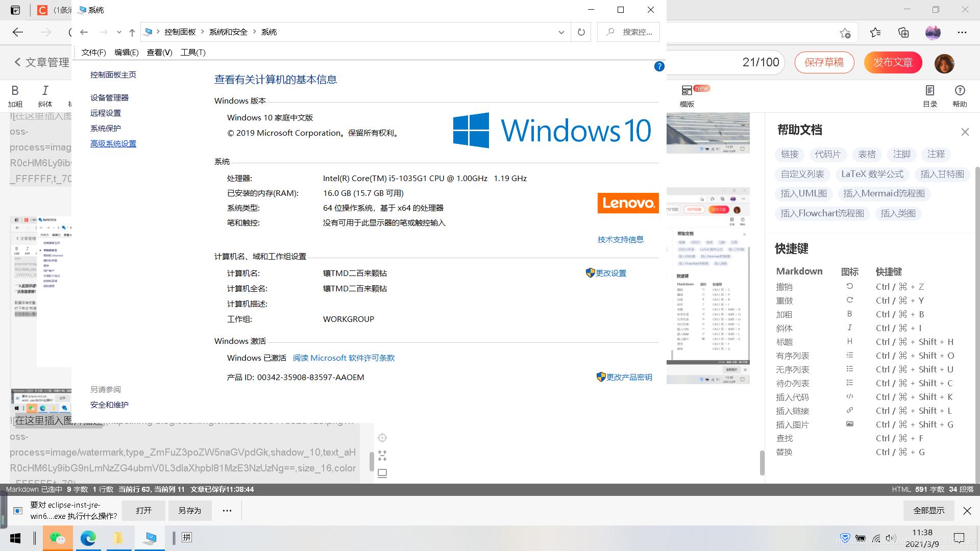
Task: Close the 帮助文档 help panel
Action: [965, 132]
